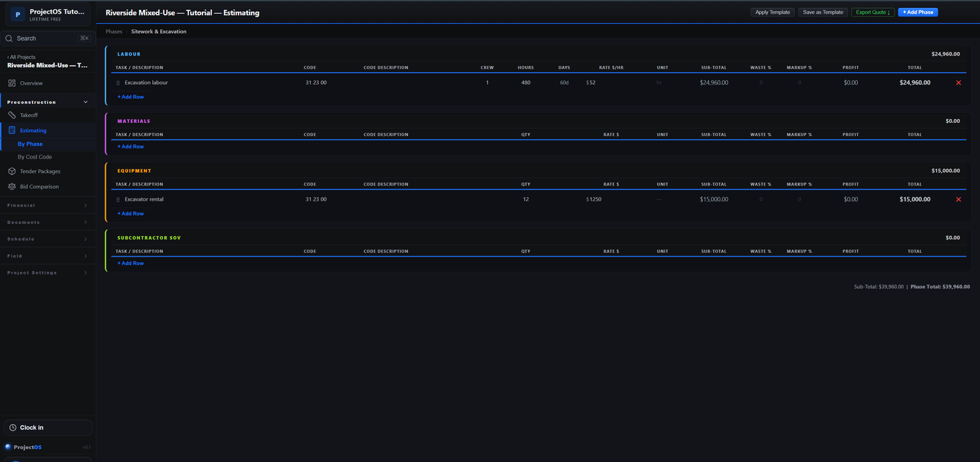Edit markup % for Excavator rental
The width and height of the screenshot is (980, 462).
point(799,199)
